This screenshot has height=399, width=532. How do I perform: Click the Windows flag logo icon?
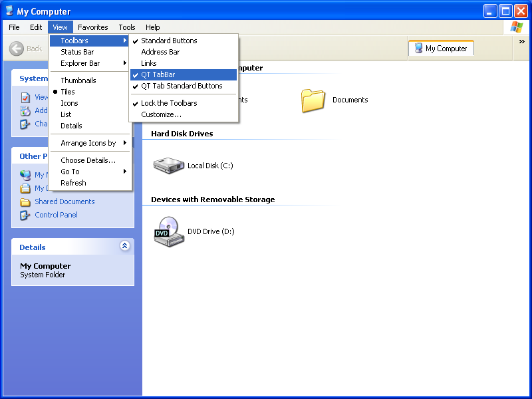[x=516, y=27]
